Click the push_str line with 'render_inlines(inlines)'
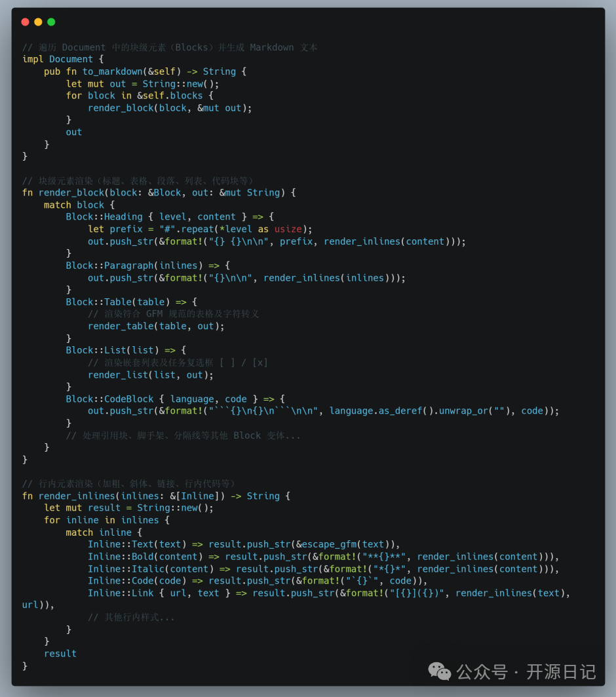The width and height of the screenshot is (616, 697). 246,278
